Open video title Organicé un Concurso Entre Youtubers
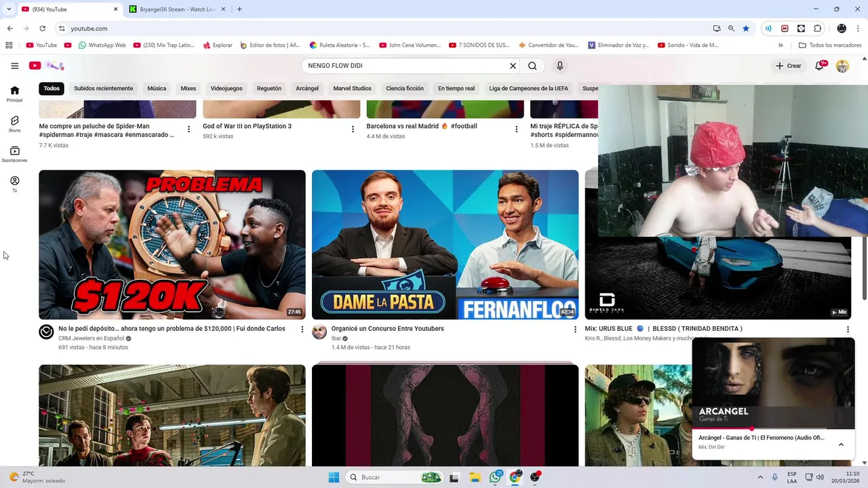The width and height of the screenshot is (868, 488). (x=388, y=329)
